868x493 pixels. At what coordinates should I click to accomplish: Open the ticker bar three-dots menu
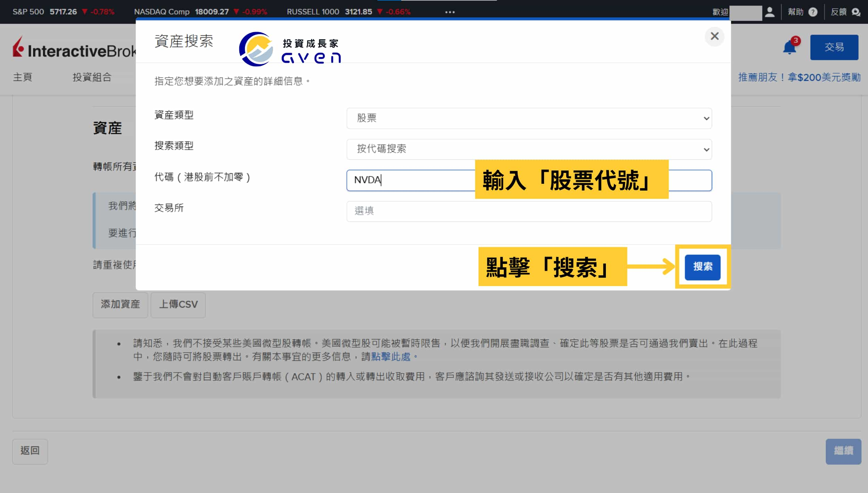[x=450, y=12]
